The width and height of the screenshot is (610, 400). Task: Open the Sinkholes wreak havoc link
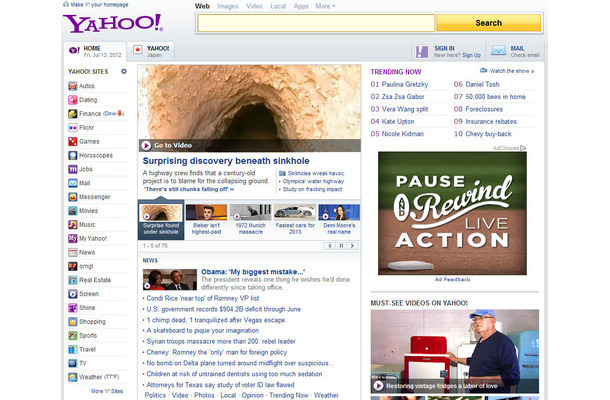(316, 174)
